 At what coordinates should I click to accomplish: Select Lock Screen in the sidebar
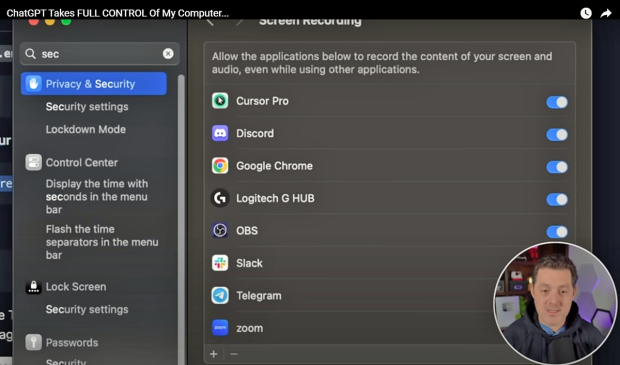click(76, 287)
